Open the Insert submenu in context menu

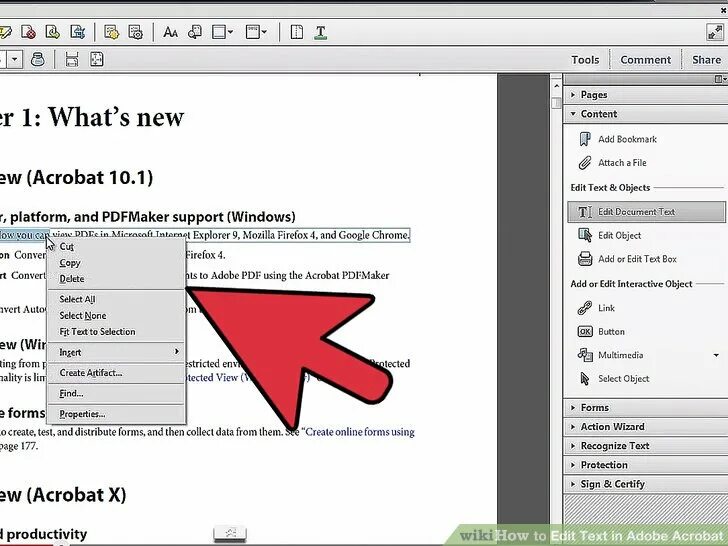117,352
